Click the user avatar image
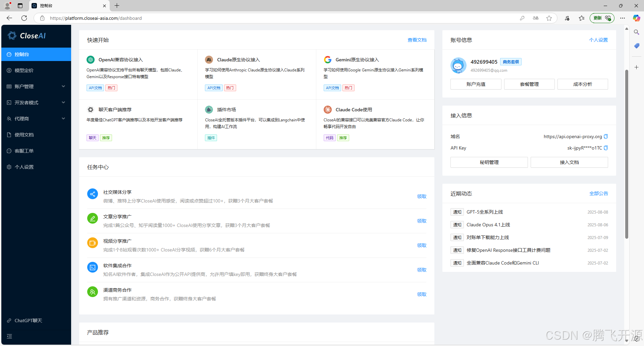Viewport: 644px width, 346px height. click(459, 65)
